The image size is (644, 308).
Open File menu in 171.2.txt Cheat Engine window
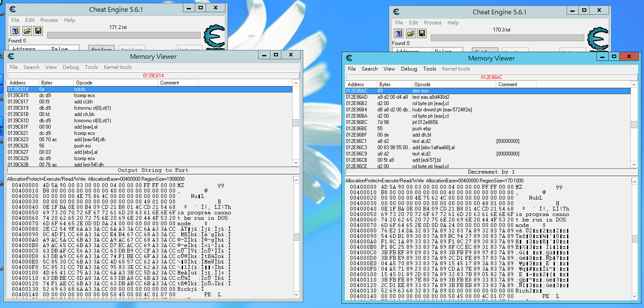15,20
